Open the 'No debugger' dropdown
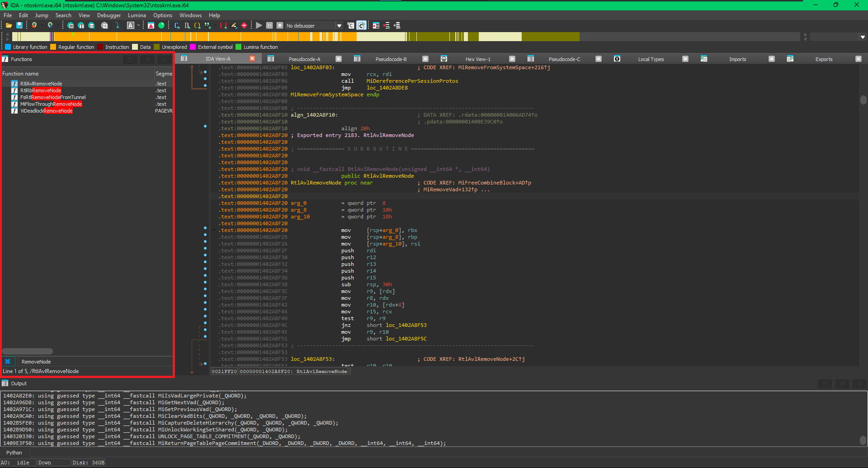Screen dimensions: 868x468 coord(339,26)
